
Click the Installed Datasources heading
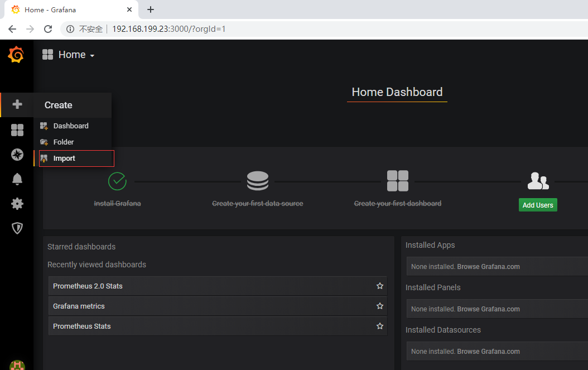[443, 330]
